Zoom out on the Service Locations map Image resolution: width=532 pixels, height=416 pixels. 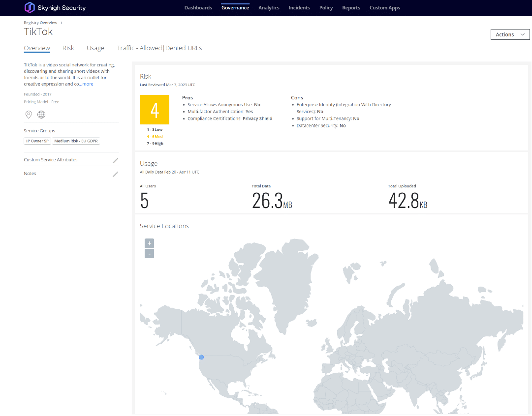pos(150,254)
